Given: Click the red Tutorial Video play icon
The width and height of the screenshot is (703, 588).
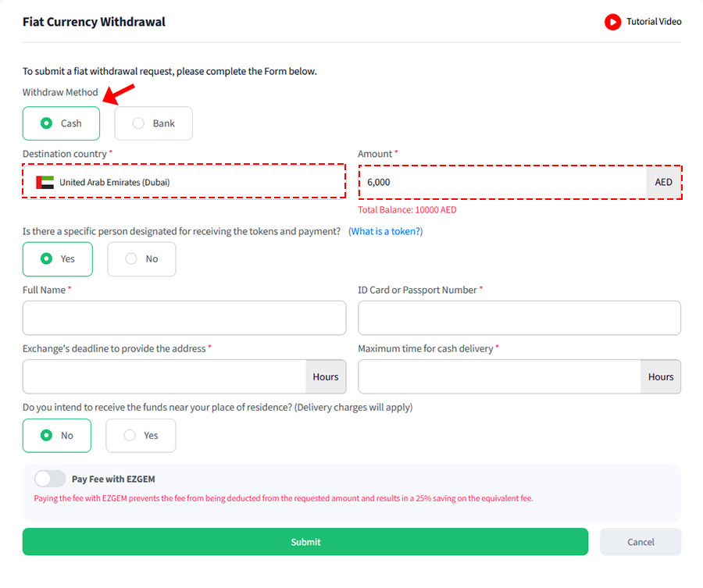Looking at the screenshot, I should pos(612,22).
